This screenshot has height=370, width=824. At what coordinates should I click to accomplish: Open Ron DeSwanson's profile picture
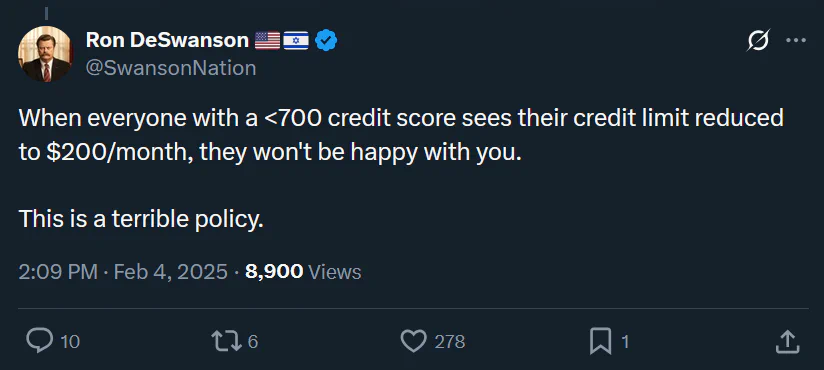(45, 54)
